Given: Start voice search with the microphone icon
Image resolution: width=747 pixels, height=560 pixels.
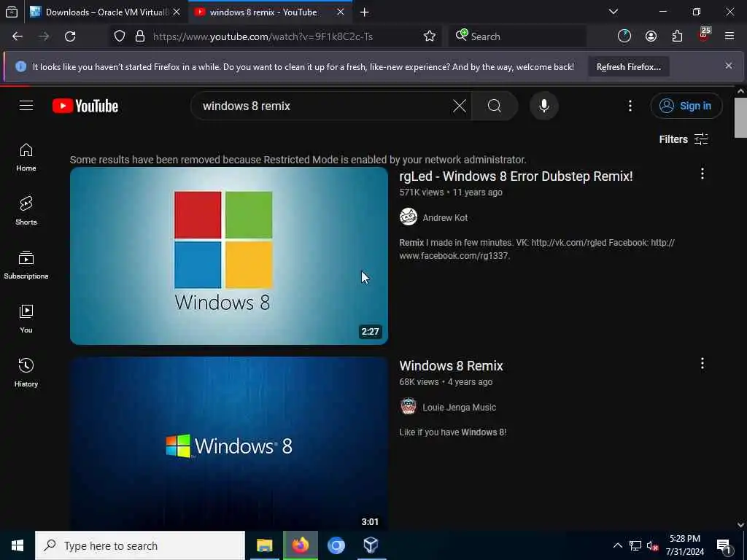Looking at the screenshot, I should [544, 106].
